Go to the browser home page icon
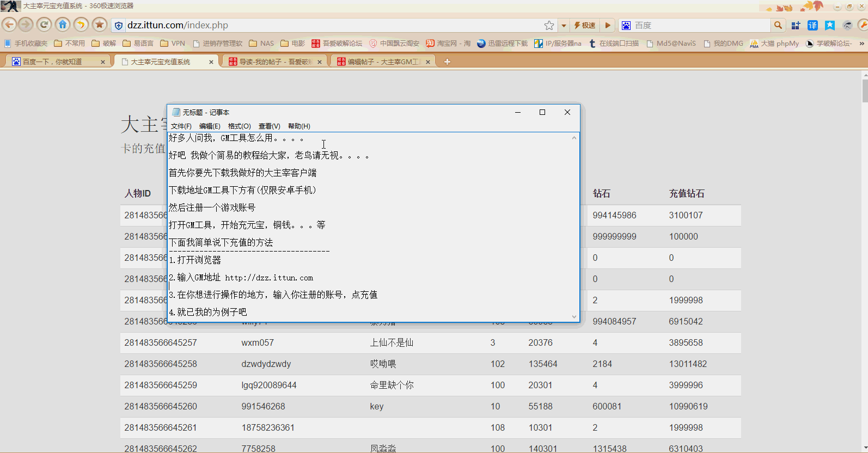Viewport: 868px width, 453px height. 63,25
